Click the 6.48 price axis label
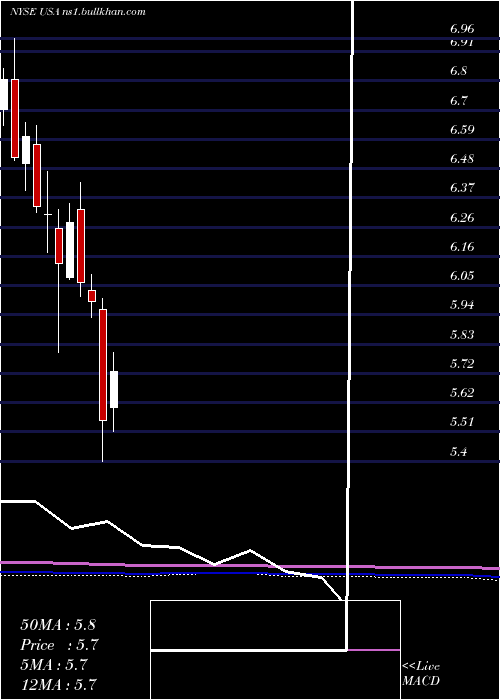500x700 pixels. pyautogui.click(x=462, y=159)
